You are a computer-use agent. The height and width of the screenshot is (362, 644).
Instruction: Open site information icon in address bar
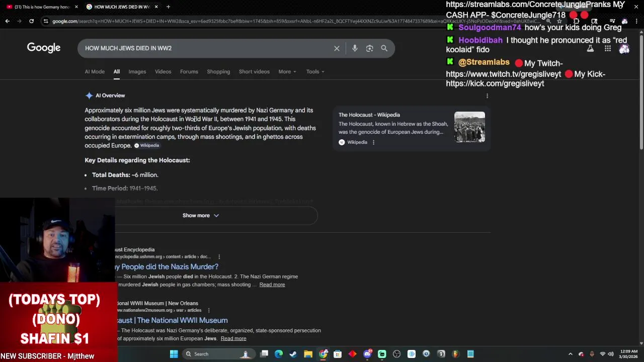point(46,21)
